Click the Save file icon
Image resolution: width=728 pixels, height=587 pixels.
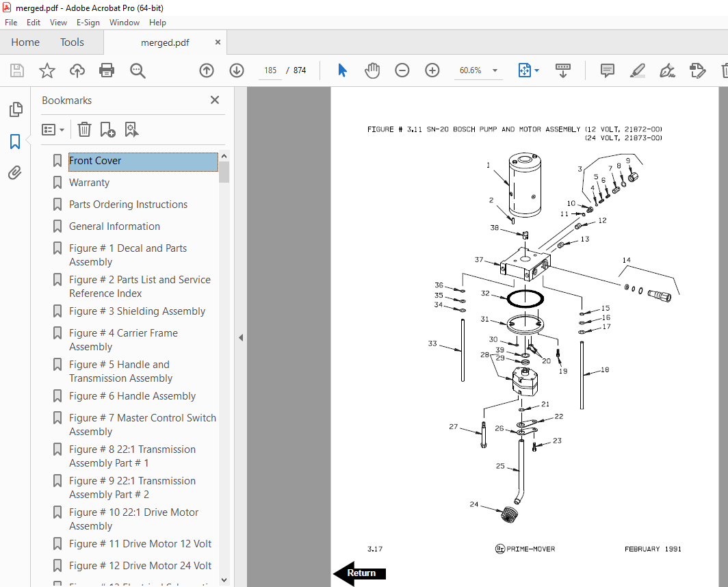pos(17,70)
